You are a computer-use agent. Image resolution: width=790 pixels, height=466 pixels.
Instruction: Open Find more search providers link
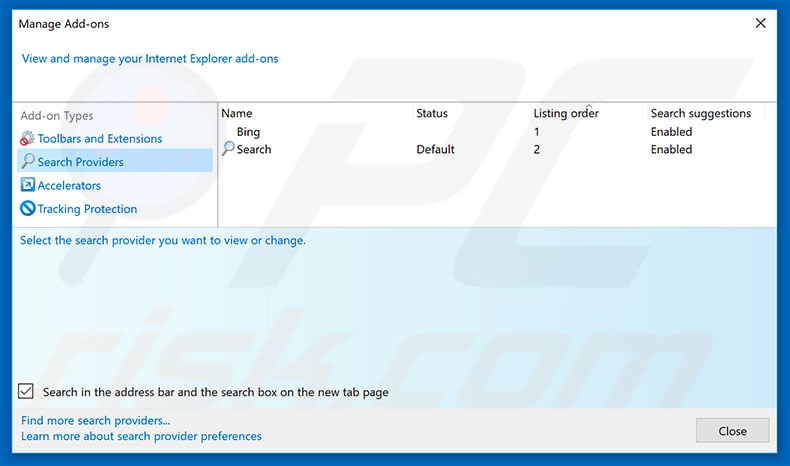(x=95, y=420)
